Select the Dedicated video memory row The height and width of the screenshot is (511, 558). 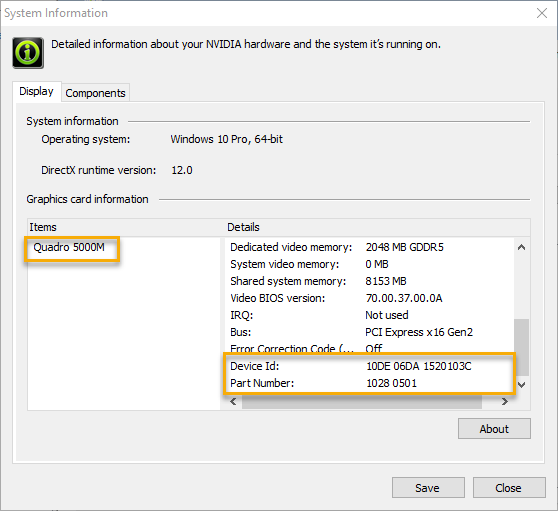click(x=369, y=247)
